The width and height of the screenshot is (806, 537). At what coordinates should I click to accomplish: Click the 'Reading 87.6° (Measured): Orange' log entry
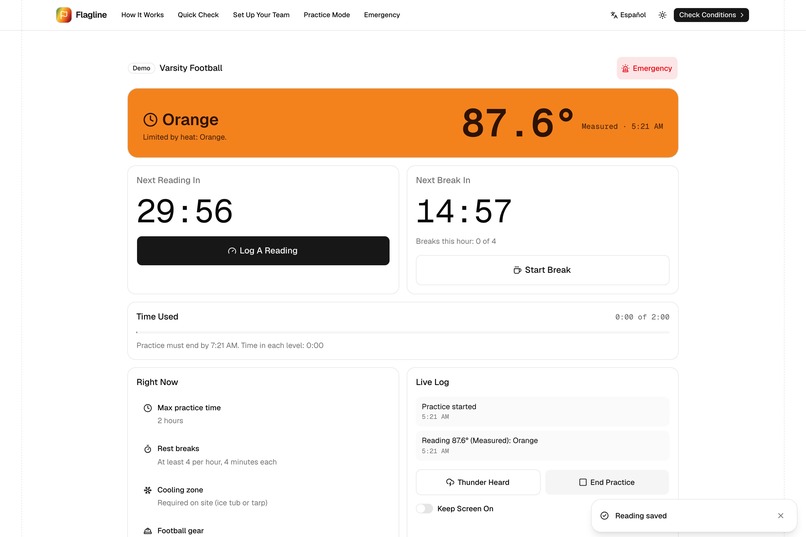click(x=542, y=446)
